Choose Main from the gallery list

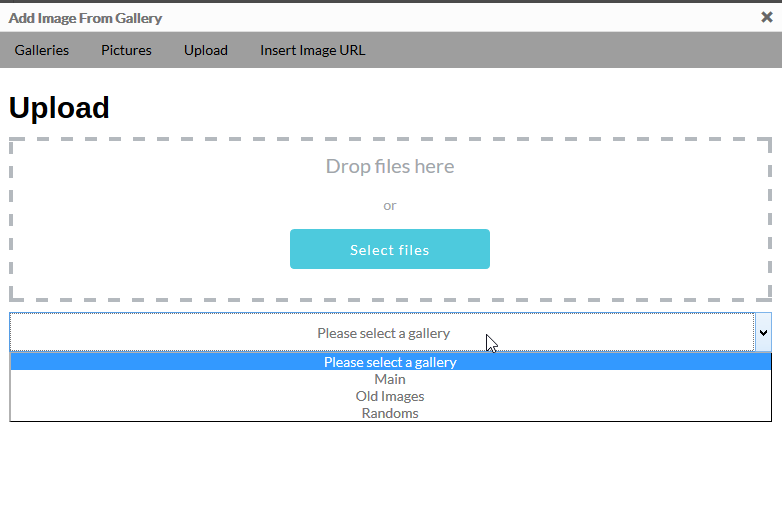tap(391, 379)
